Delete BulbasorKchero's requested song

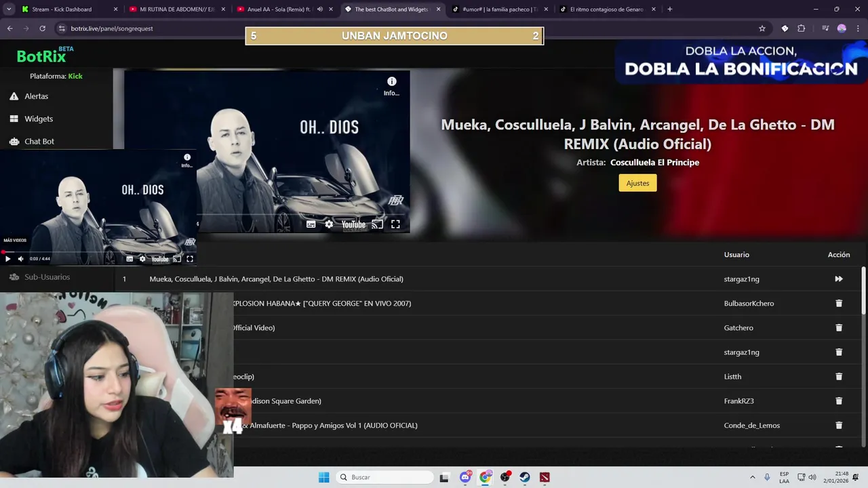[839, 303]
